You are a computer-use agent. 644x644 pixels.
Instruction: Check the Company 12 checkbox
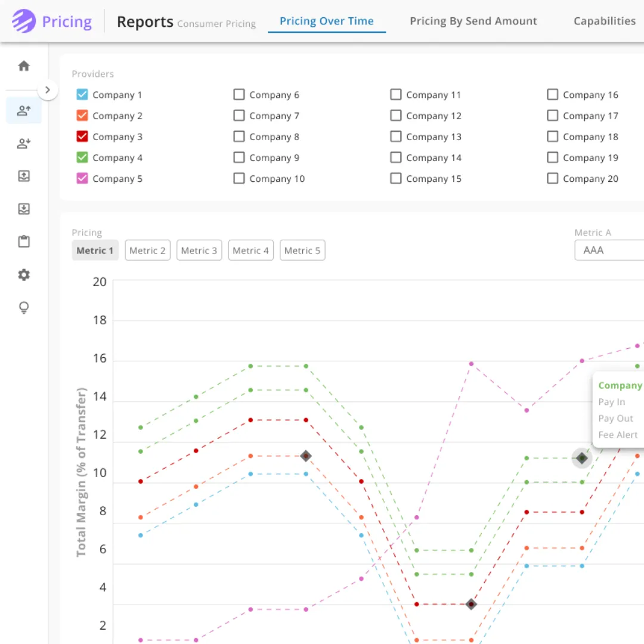point(396,116)
